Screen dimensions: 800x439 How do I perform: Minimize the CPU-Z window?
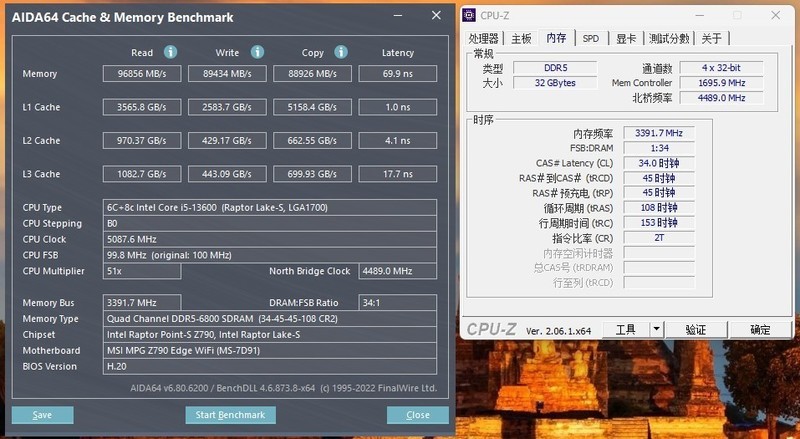tap(701, 16)
